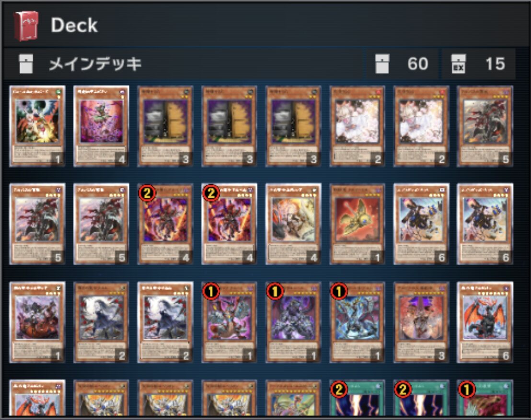This screenshot has height=420, width=531.
Task: Select the orange-winged black dragon card marked 6
Action: click(485, 322)
